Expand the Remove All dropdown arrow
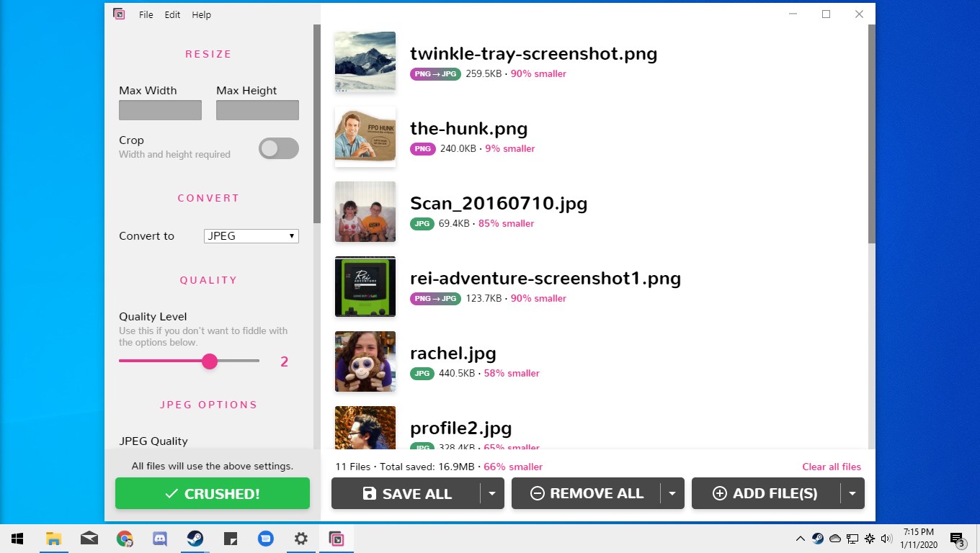 (x=672, y=494)
